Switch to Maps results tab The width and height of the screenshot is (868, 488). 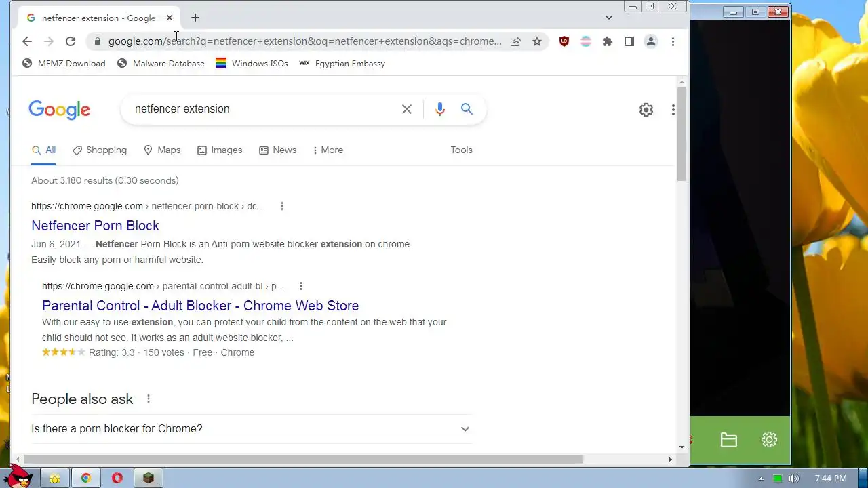coord(162,150)
